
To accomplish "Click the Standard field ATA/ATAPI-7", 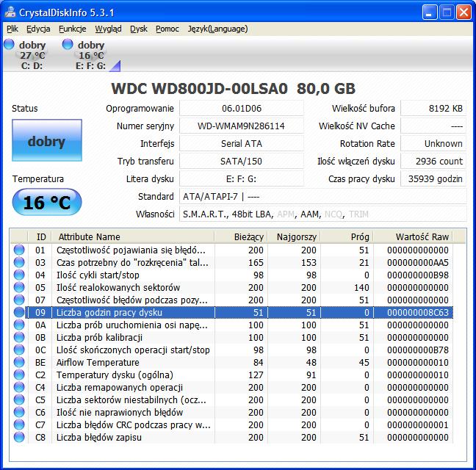I will (323, 196).
